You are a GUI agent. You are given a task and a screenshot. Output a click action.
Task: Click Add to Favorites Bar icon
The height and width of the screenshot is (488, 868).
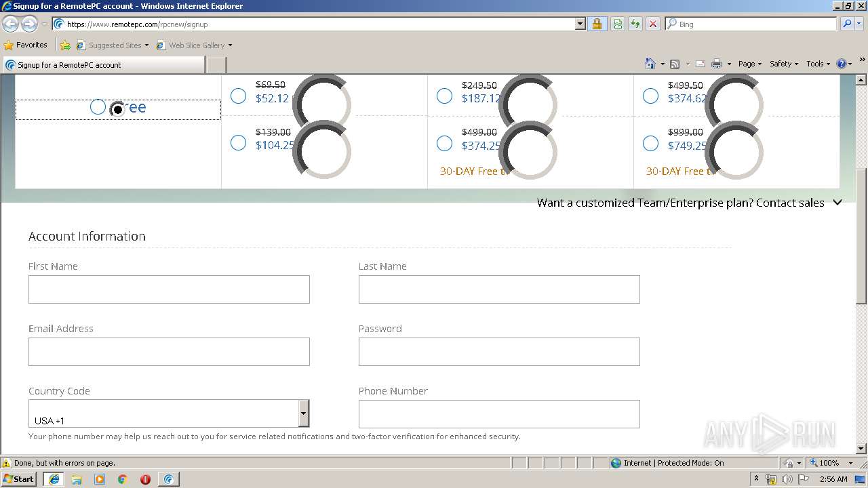(65, 45)
